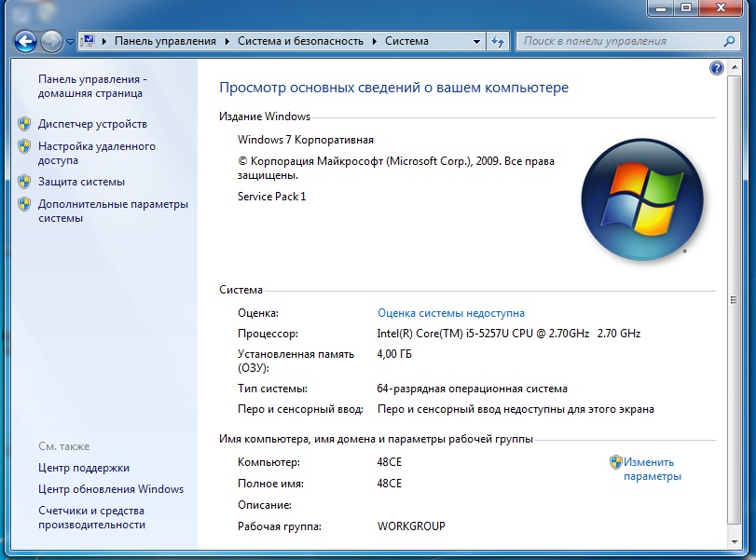Click the Back navigation arrow button

[25, 41]
